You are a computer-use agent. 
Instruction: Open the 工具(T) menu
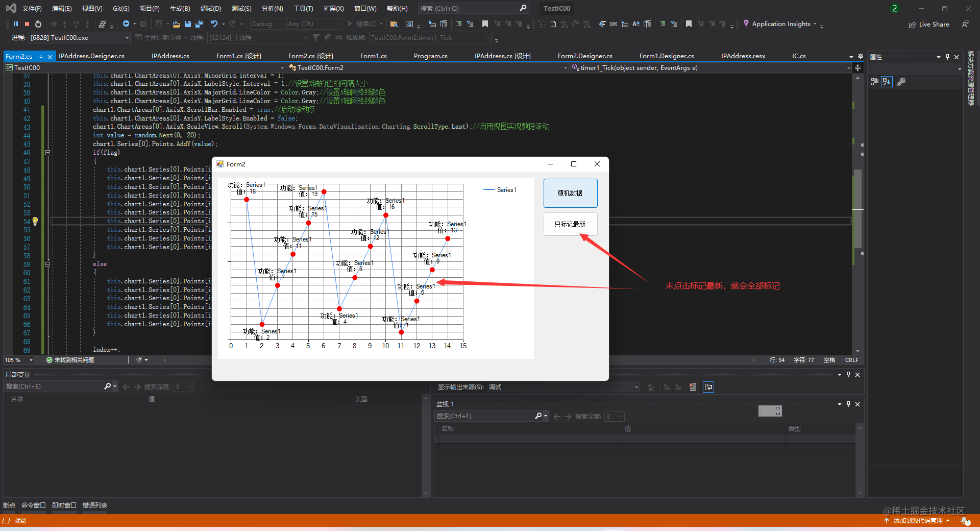303,8
